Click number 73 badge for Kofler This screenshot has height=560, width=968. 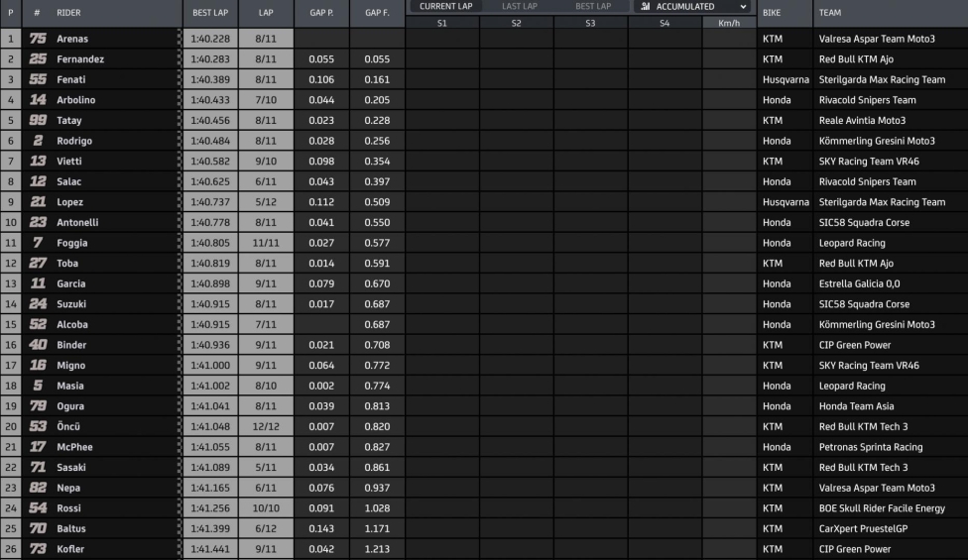point(38,548)
